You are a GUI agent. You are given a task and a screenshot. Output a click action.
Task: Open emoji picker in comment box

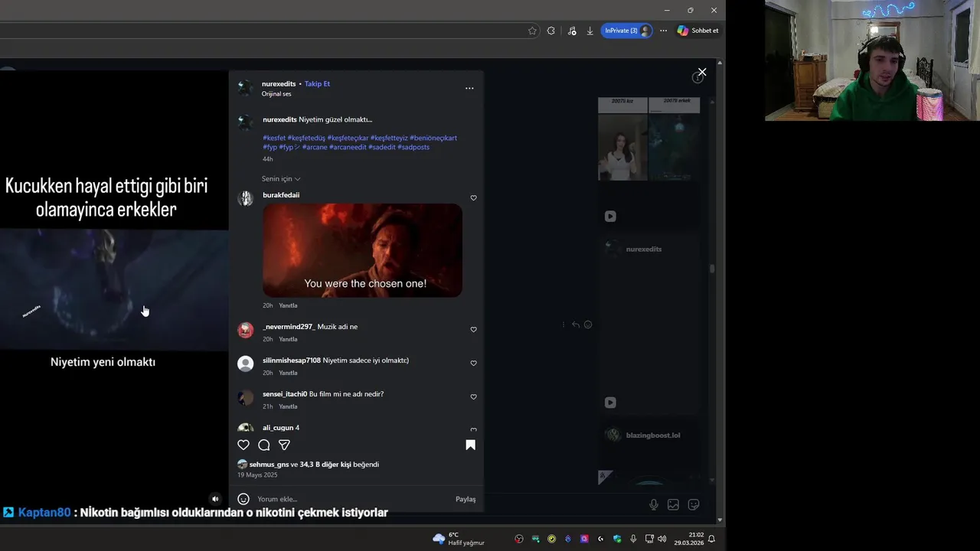243,499
